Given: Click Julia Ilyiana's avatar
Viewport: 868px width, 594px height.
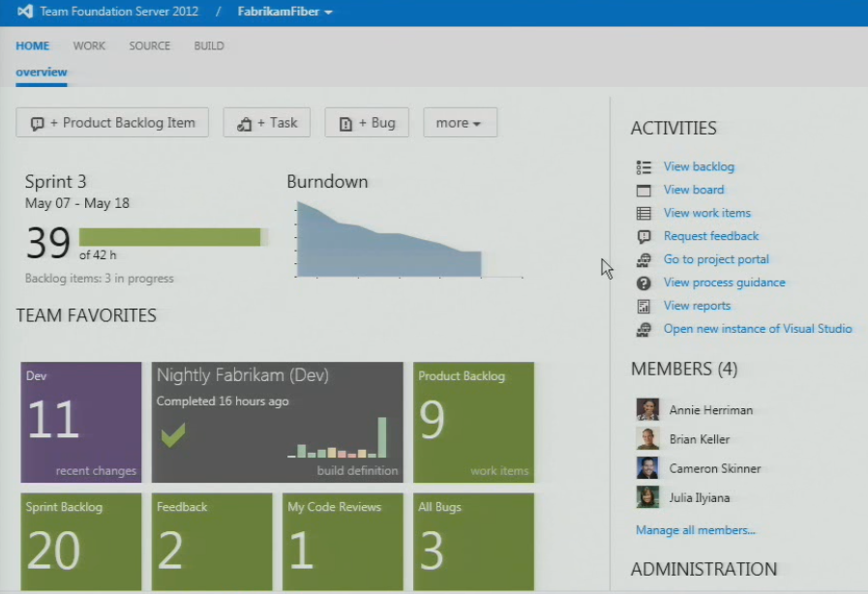Looking at the screenshot, I should coord(647,497).
